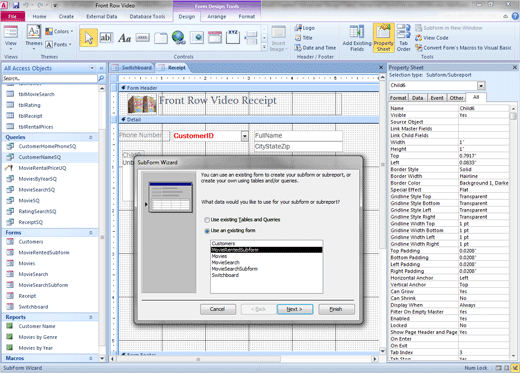Collapse the navigation pane shutter bar

pyautogui.click(x=101, y=68)
